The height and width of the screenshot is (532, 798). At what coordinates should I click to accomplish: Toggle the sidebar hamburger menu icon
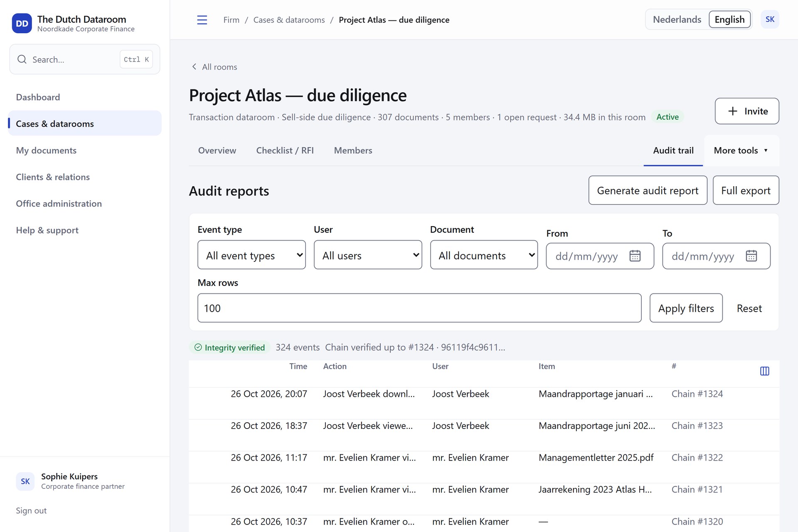click(x=202, y=20)
